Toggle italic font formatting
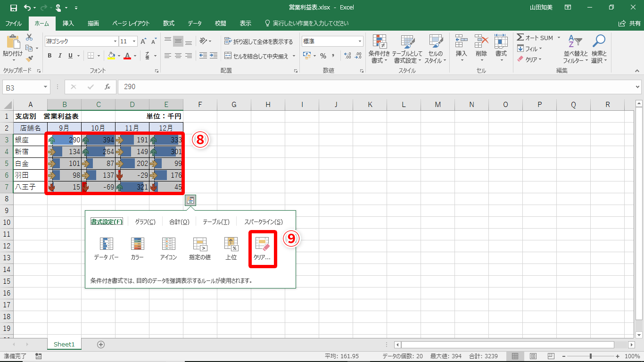Viewport: 644px width, 362px height. [x=60, y=56]
